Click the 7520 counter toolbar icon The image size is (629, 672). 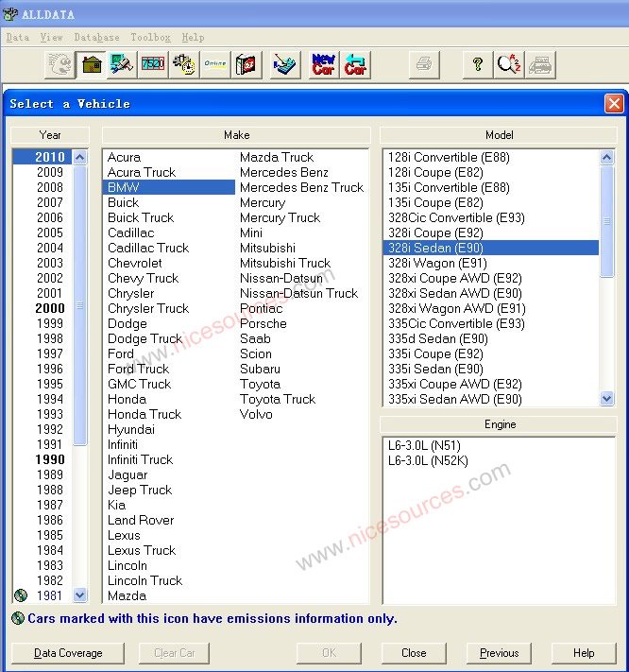pyautogui.click(x=153, y=64)
